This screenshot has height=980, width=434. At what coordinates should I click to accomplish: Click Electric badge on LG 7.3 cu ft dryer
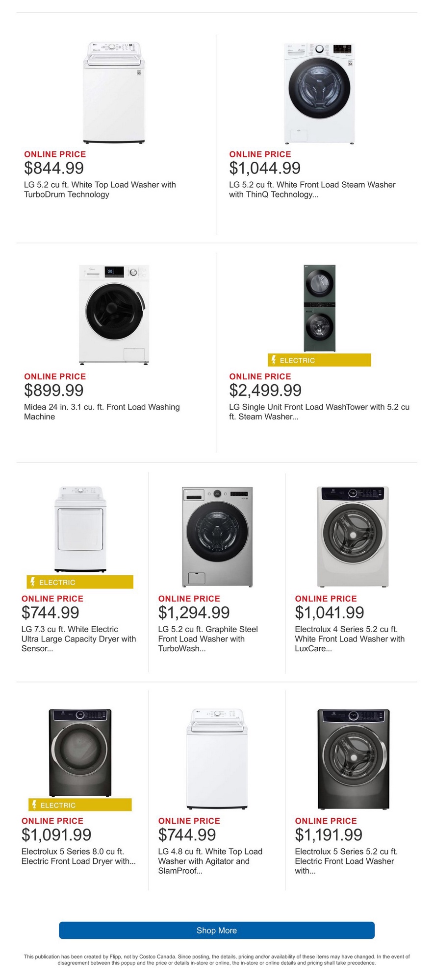coord(80,582)
